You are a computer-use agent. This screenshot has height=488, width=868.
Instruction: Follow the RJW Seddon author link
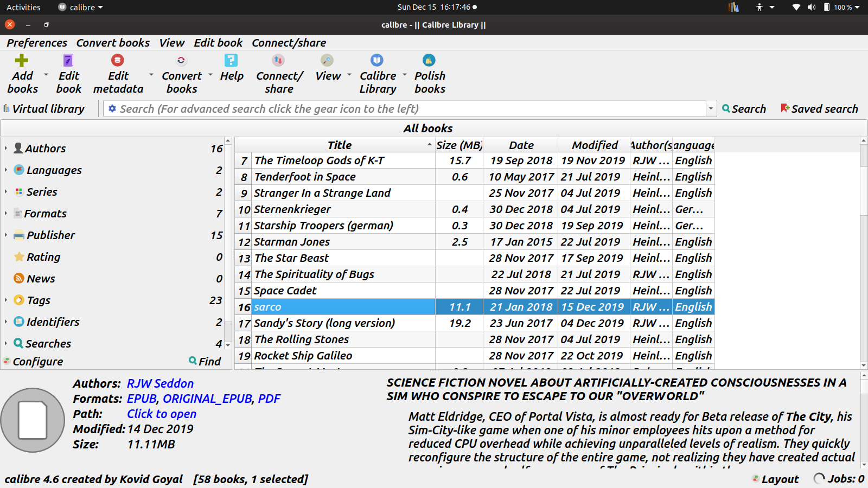[x=160, y=383]
